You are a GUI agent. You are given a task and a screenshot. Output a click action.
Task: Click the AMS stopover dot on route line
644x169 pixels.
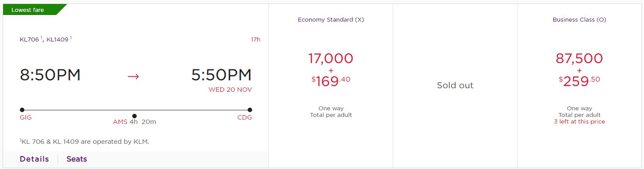[134, 116]
